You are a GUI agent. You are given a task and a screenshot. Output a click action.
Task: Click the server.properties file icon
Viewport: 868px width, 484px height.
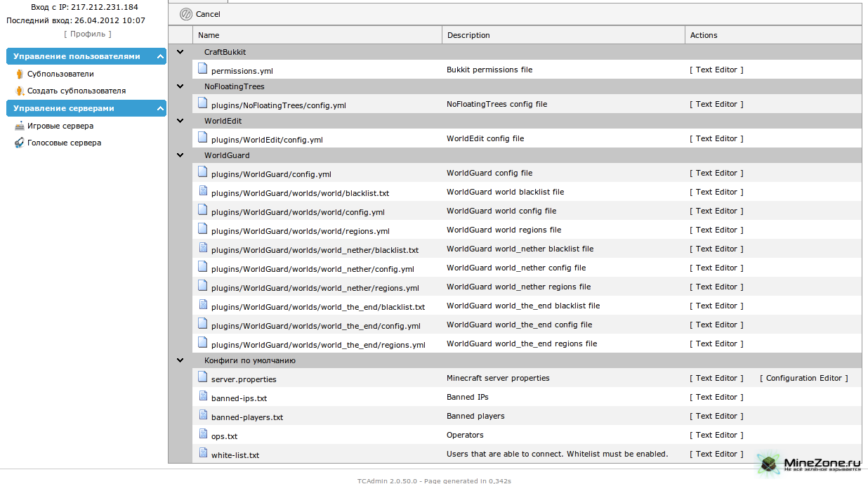[203, 377]
